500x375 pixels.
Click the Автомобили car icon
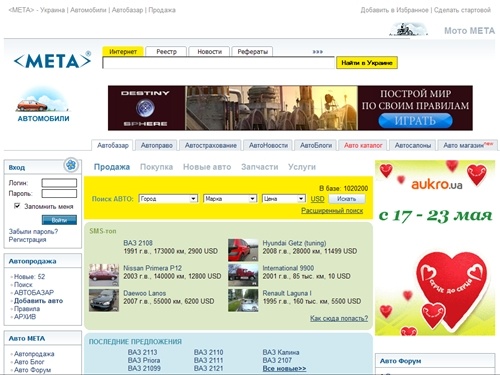(42, 100)
